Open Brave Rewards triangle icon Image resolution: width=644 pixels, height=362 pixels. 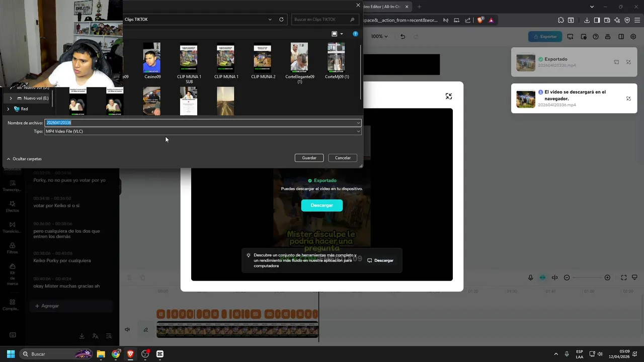(491, 20)
